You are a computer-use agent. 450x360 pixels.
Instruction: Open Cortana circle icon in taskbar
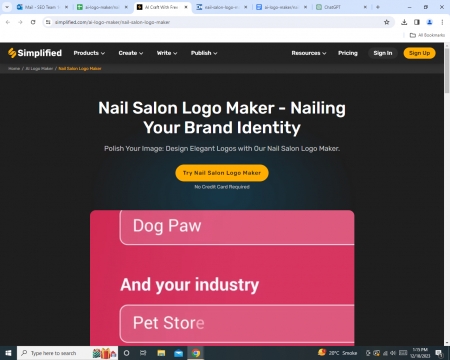pos(126,353)
